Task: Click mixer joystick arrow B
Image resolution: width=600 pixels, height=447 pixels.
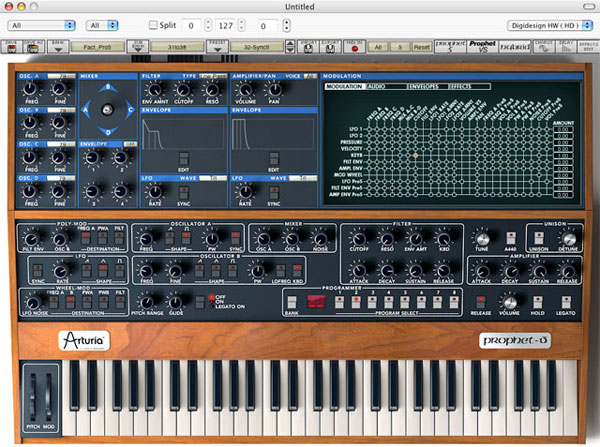Action: click(x=108, y=88)
